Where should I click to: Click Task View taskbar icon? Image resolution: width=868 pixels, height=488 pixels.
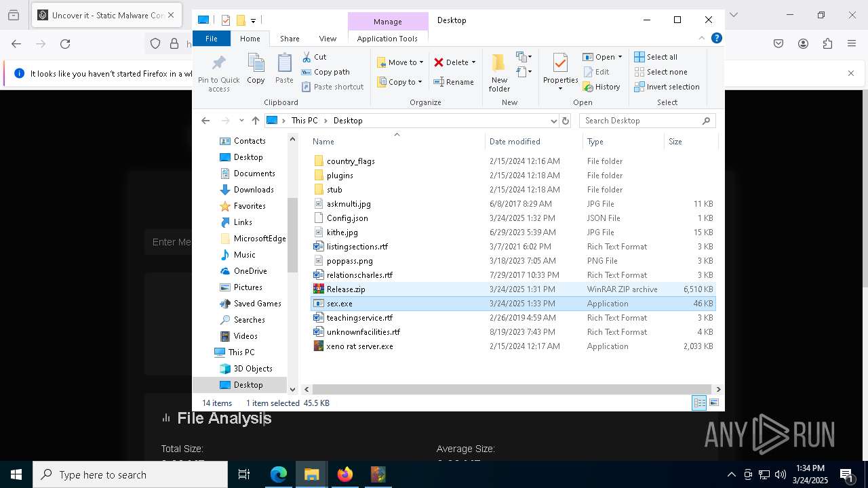[x=244, y=474]
